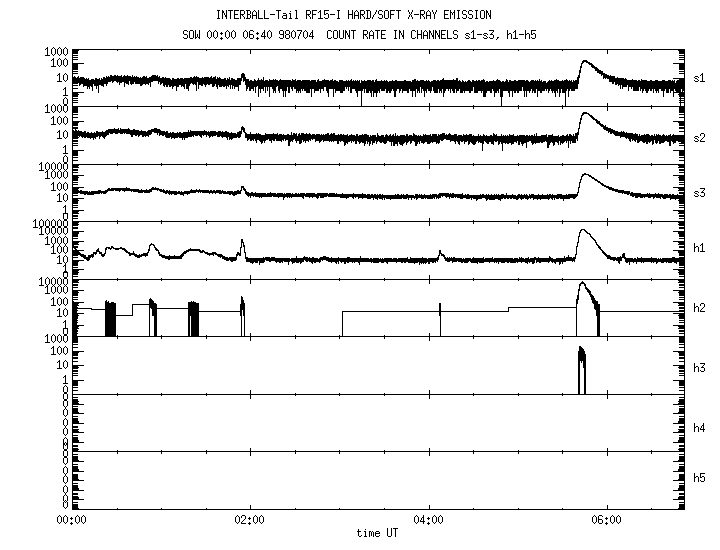This screenshot has width=720, height=550.
Task: Select the s3 channel label
Action: [x=698, y=192]
